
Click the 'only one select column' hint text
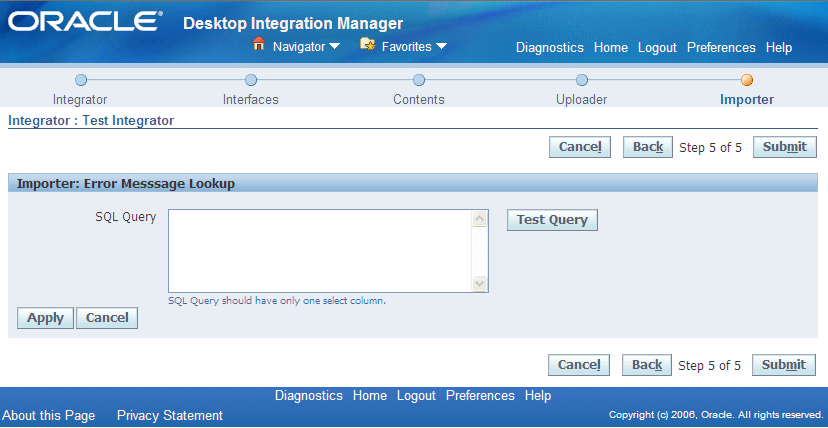(x=277, y=301)
